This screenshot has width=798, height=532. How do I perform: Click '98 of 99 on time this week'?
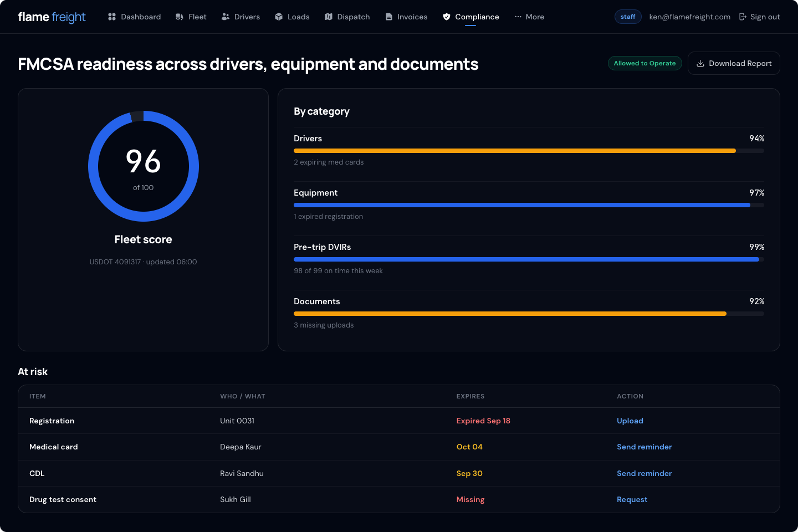(338, 271)
